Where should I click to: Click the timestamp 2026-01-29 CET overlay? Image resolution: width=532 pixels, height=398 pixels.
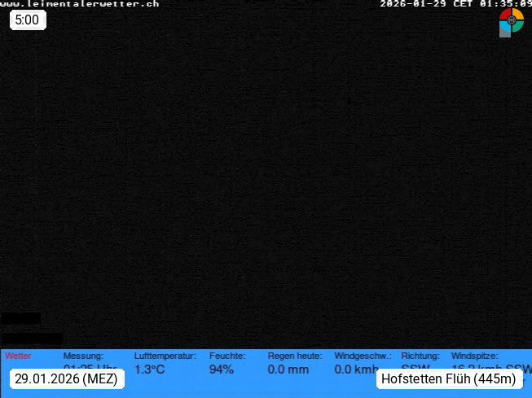455,4
